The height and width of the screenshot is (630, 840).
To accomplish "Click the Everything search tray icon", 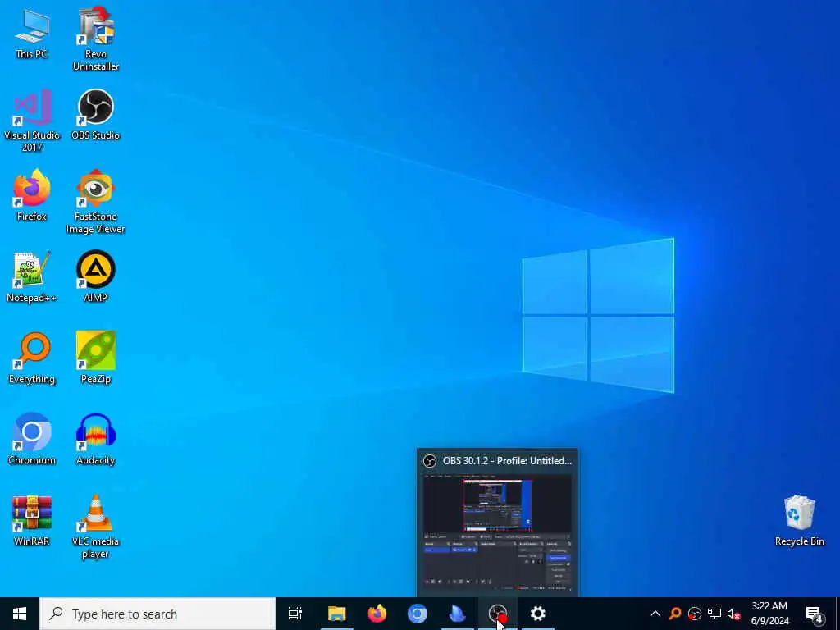I will pos(675,614).
